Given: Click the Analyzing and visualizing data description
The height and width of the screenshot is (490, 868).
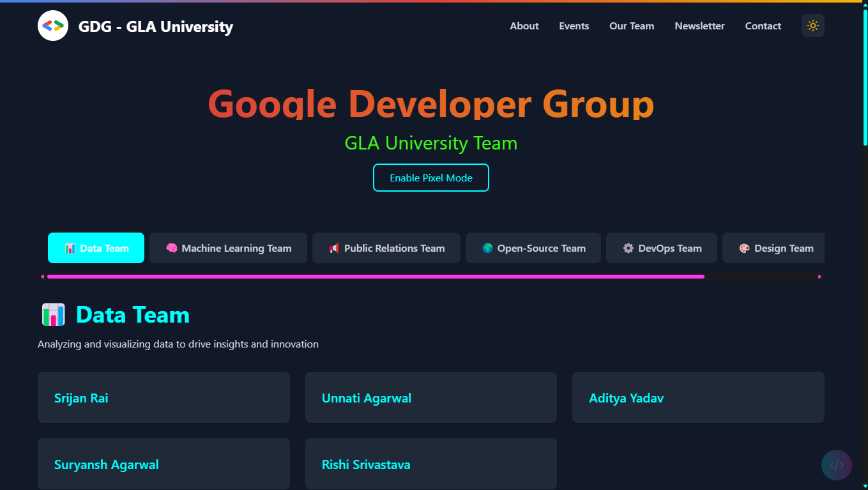Looking at the screenshot, I should pyautogui.click(x=178, y=344).
